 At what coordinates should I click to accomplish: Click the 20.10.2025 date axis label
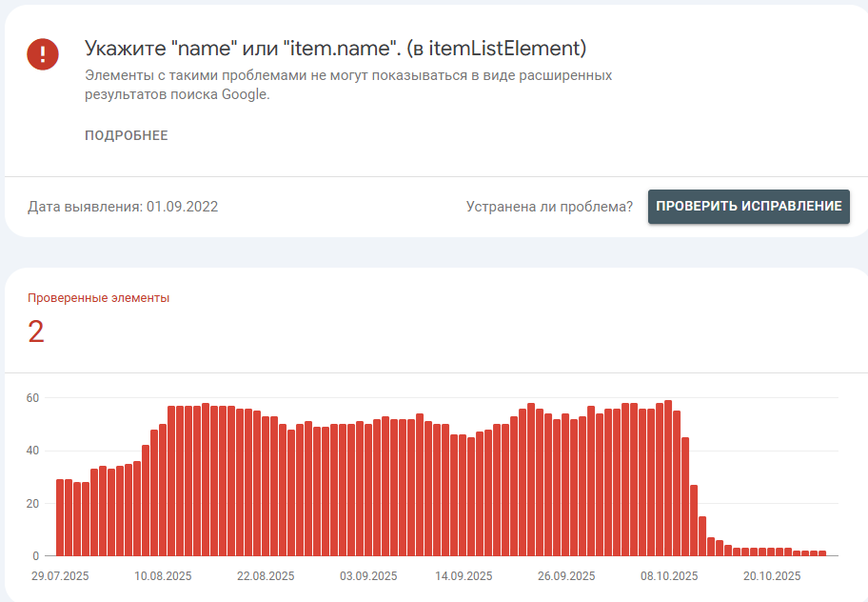pyautogui.click(x=772, y=576)
